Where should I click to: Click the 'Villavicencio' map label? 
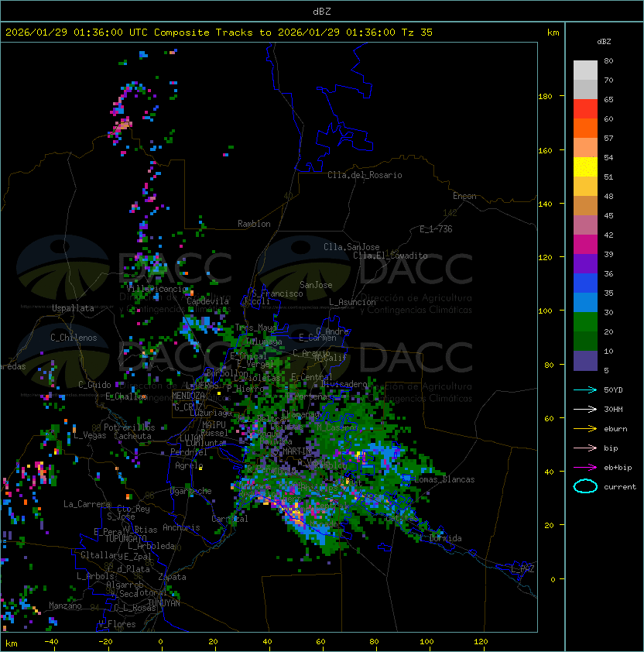pos(157,289)
